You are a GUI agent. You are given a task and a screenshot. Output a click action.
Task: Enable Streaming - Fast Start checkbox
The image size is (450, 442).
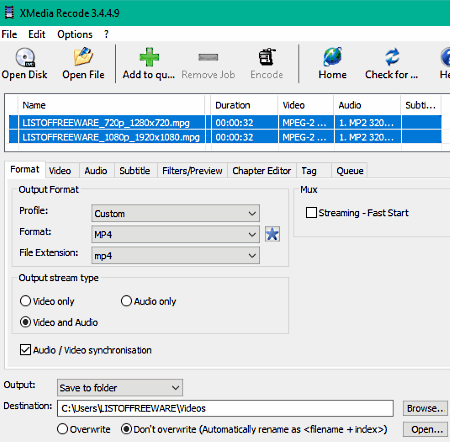[311, 213]
